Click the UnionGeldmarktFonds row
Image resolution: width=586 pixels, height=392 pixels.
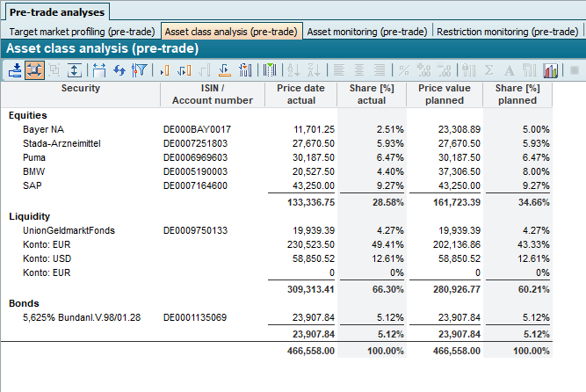[x=69, y=230]
